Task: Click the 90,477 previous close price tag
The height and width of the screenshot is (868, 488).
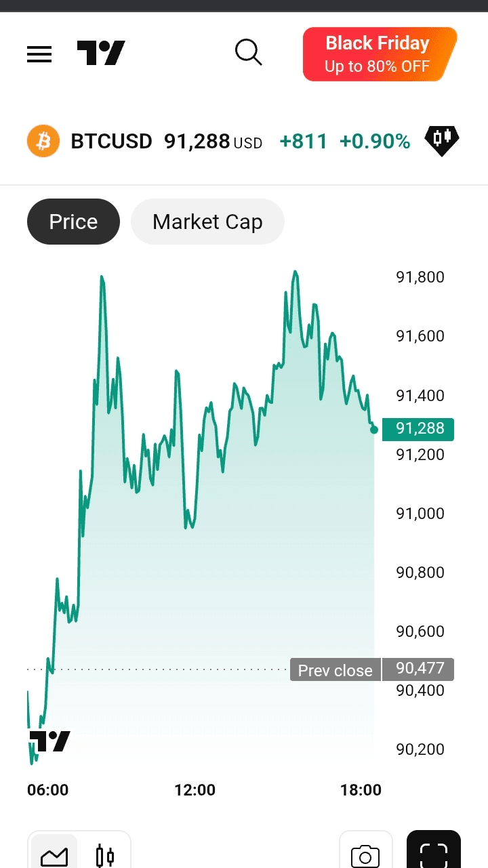Action: pyautogui.click(x=419, y=669)
